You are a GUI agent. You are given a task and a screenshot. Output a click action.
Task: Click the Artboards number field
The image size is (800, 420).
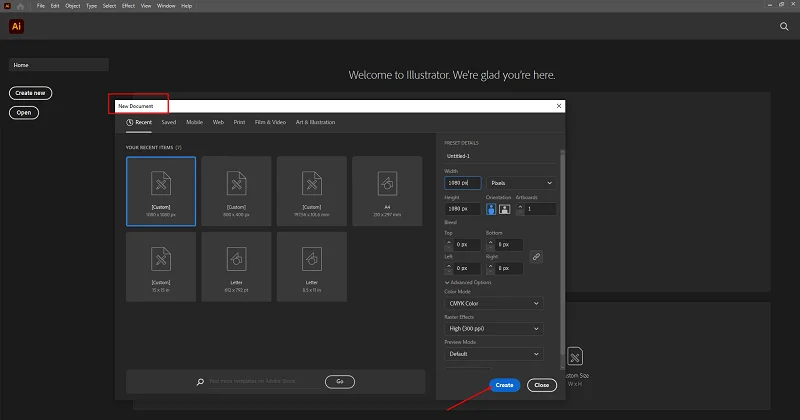point(540,209)
